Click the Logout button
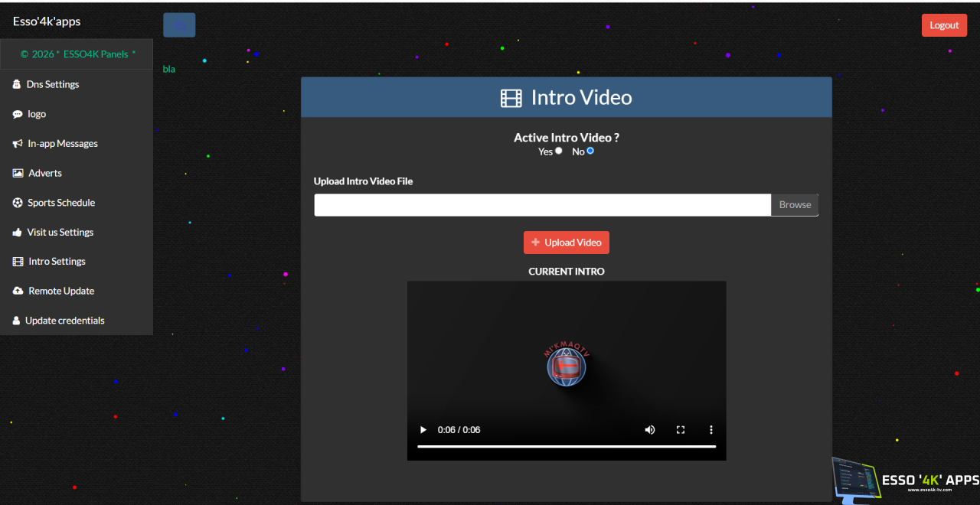Image resolution: width=980 pixels, height=505 pixels. pos(944,25)
